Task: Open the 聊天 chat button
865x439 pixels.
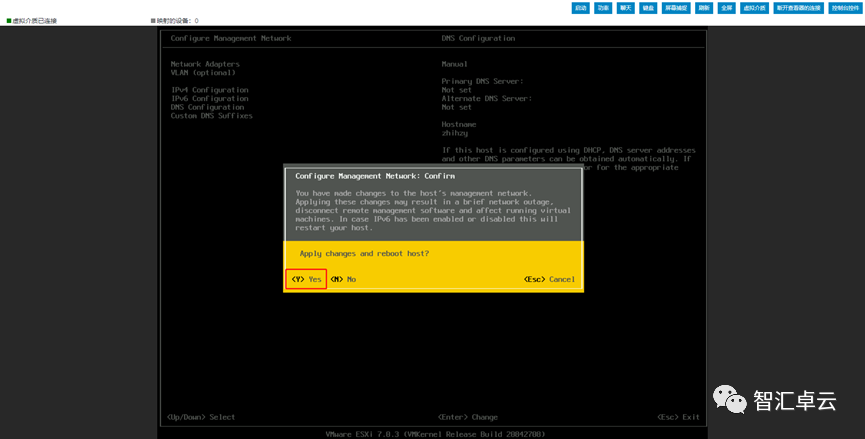Action: [x=626, y=8]
